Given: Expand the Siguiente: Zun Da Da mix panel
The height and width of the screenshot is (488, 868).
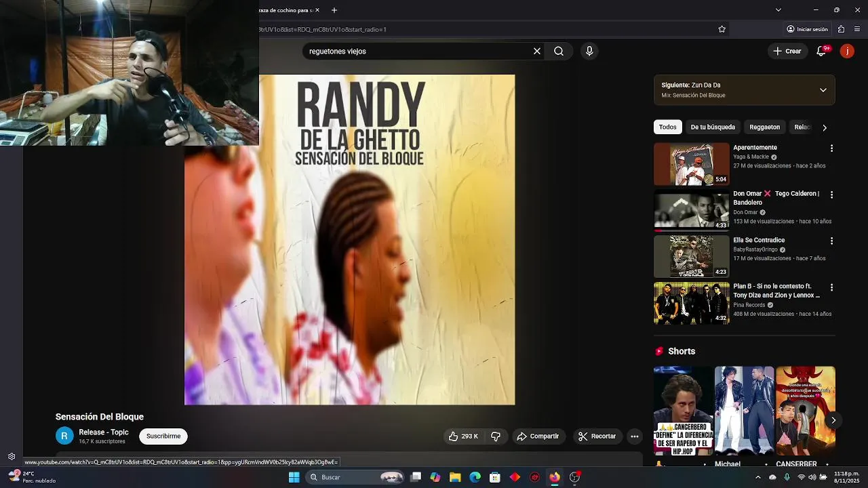Looking at the screenshot, I should pos(823,90).
